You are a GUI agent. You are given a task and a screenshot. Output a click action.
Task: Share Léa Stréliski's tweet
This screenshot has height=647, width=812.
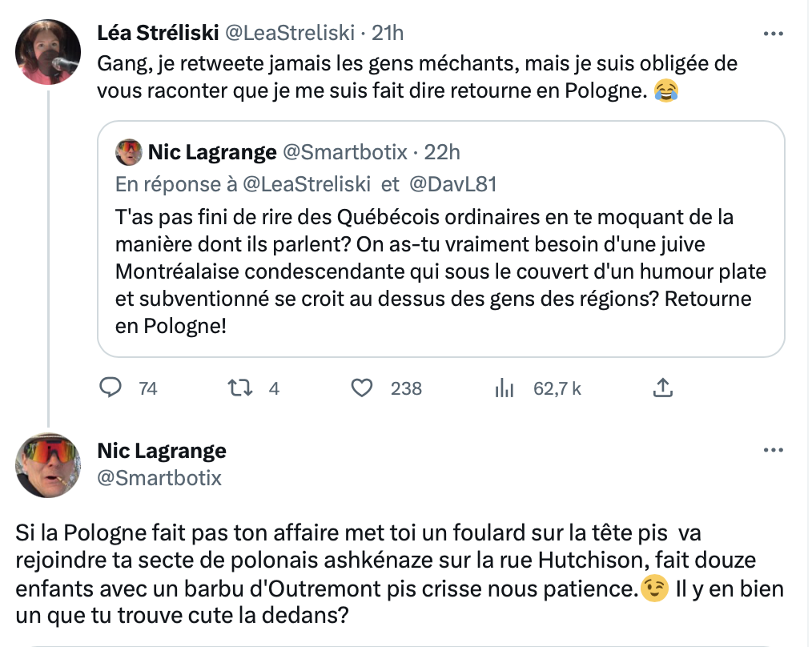[662, 388]
